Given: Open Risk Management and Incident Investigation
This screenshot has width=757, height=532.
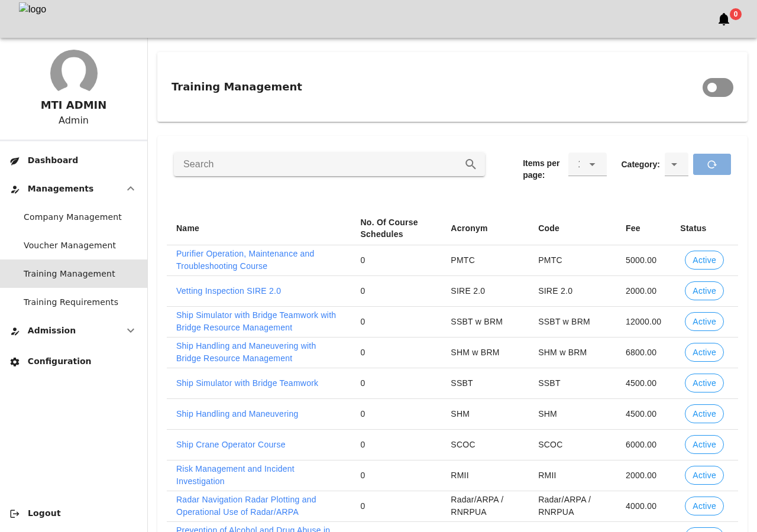Looking at the screenshot, I should point(235,475).
